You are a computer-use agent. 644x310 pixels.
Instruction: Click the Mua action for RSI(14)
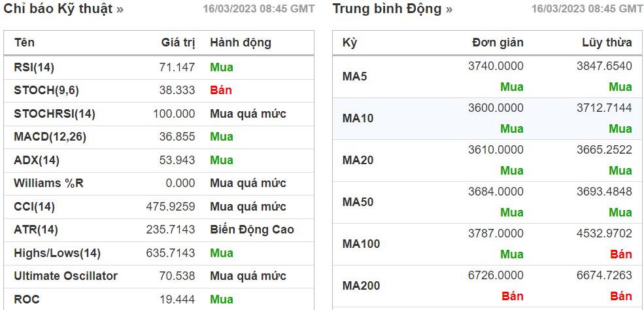pyautogui.click(x=222, y=67)
